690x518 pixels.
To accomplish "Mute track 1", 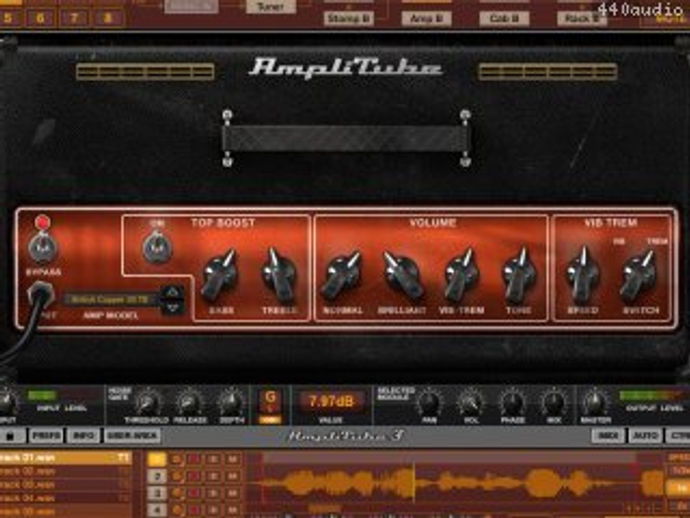I will click(232, 459).
